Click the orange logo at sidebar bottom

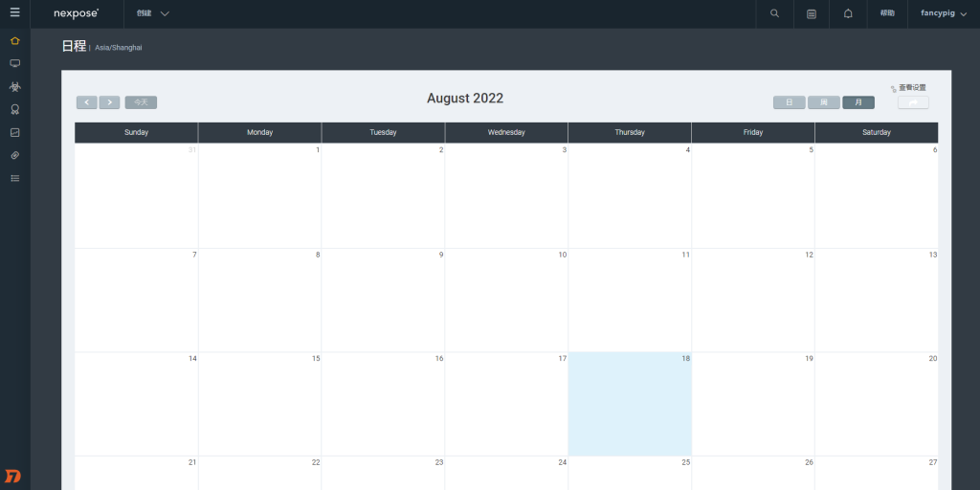coord(13,477)
